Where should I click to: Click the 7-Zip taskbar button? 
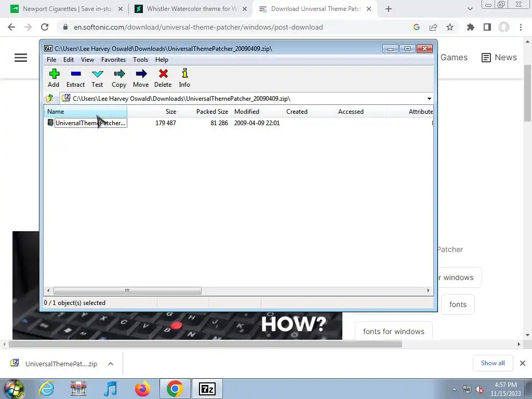tap(207, 389)
